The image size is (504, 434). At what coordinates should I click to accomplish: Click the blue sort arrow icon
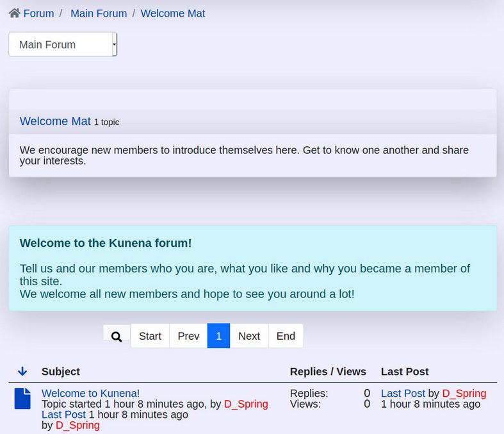(x=22, y=372)
